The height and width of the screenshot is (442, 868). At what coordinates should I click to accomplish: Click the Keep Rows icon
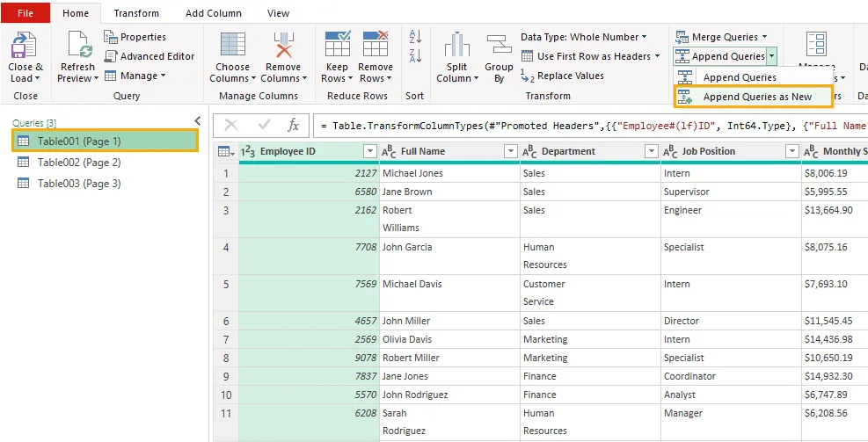point(337,44)
